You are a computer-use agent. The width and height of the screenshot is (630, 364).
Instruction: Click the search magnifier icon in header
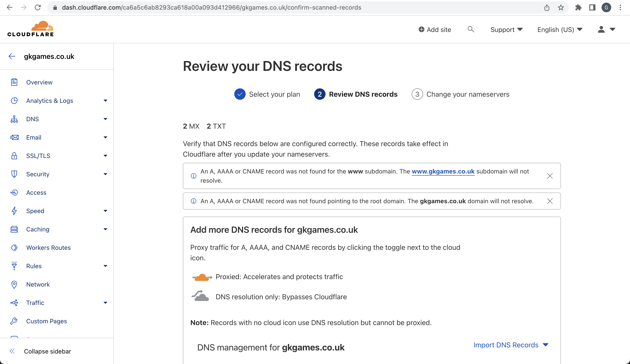pyautogui.click(x=471, y=29)
